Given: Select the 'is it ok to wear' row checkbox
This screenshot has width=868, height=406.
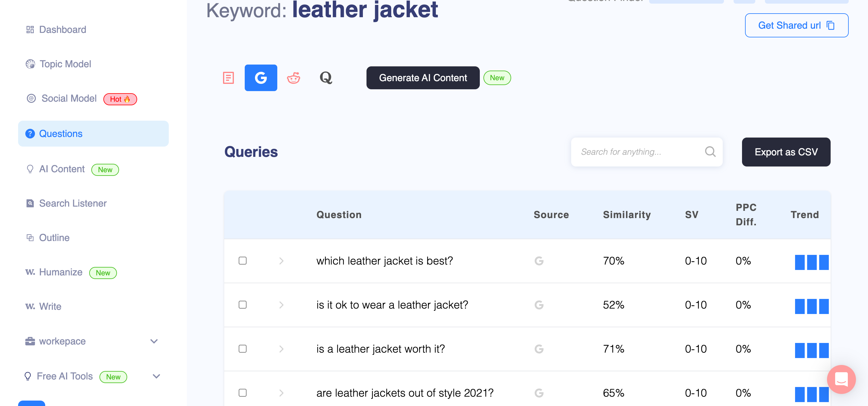Looking at the screenshot, I should (243, 305).
